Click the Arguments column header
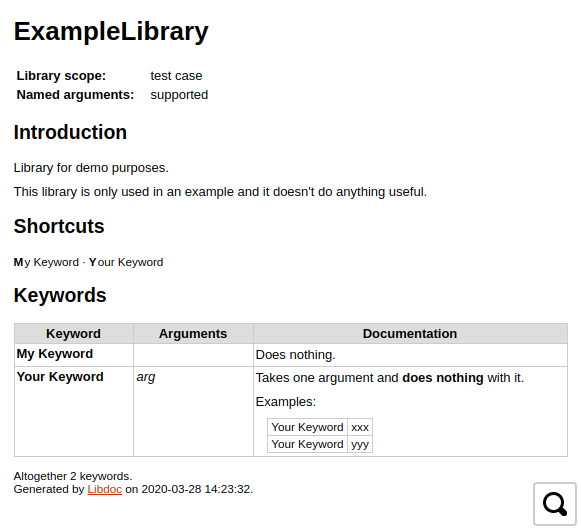Screen dimensions: 581x531 click(x=193, y=333)
